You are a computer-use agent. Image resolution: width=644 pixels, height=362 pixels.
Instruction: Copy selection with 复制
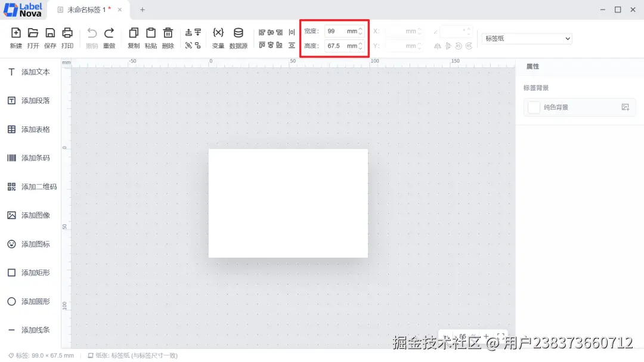click(134, 38)
